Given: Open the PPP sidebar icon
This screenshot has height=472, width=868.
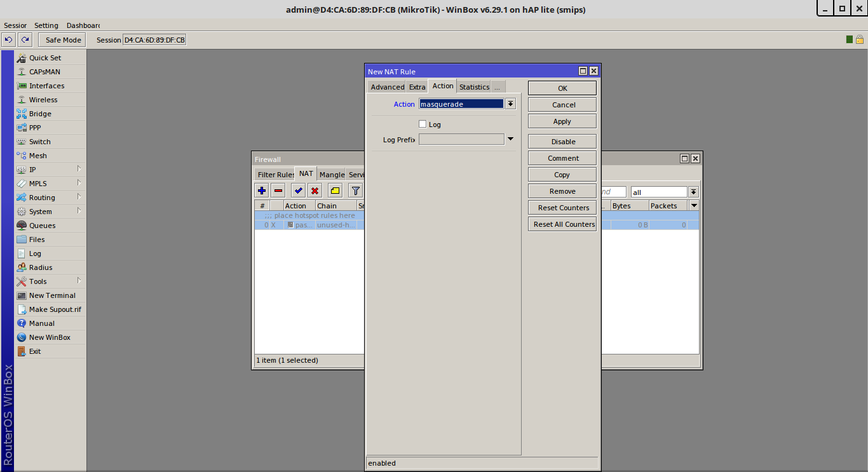Looking at the screenshot, I should (22, 128).
